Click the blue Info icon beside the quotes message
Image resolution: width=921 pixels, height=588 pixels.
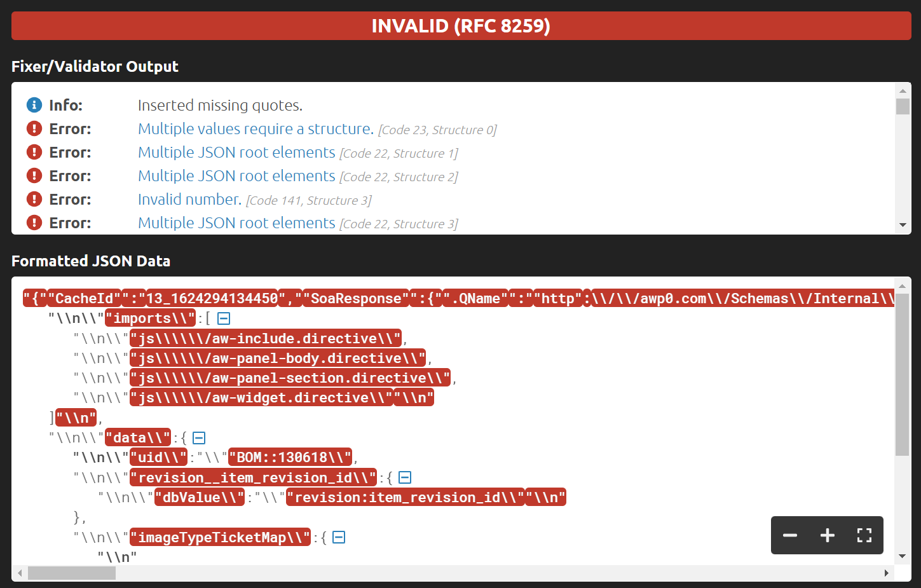[x=34, y=105]
